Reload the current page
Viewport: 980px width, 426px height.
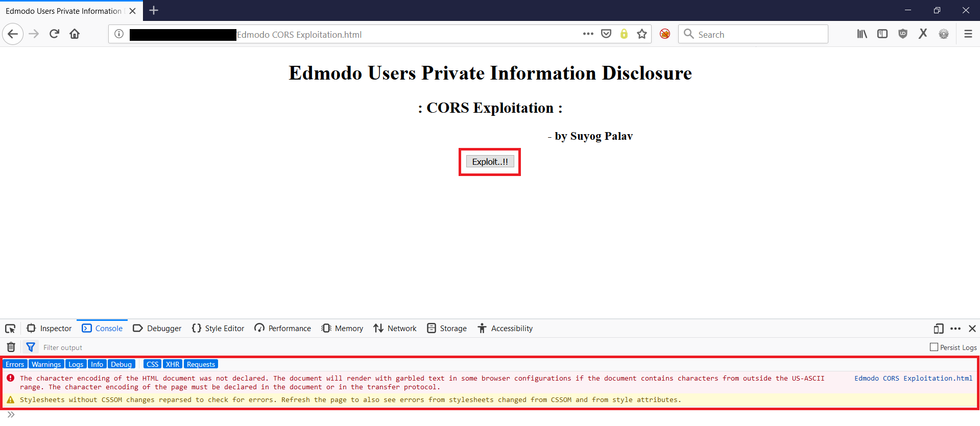tap(54, 34)
